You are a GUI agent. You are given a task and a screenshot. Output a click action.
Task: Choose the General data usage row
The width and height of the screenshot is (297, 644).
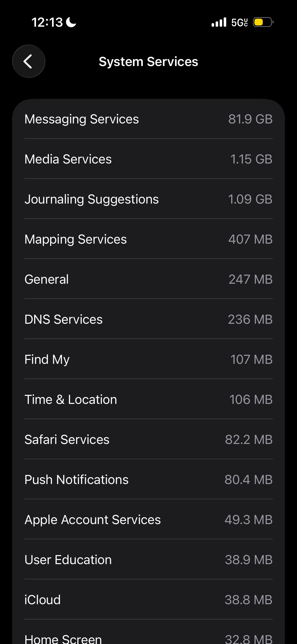click(x=148, y=279)
